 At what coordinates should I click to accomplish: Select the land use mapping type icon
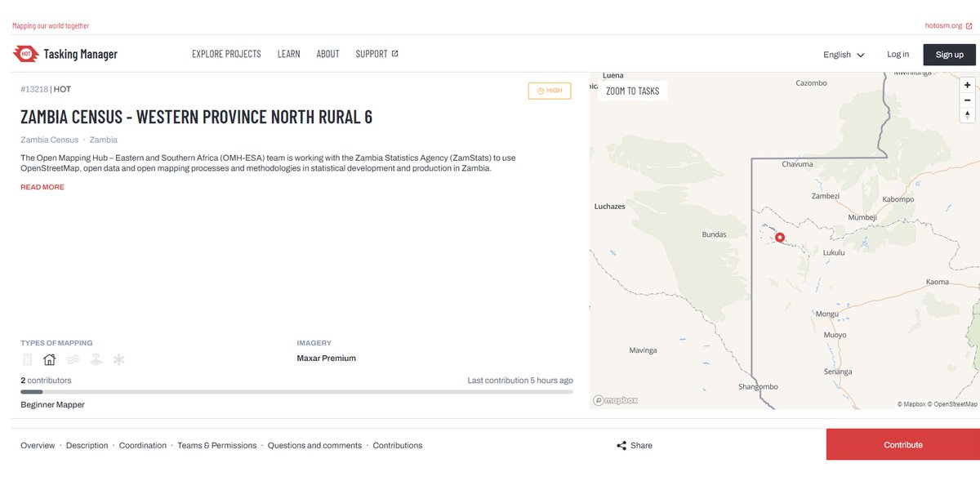(x=96, y=359)
